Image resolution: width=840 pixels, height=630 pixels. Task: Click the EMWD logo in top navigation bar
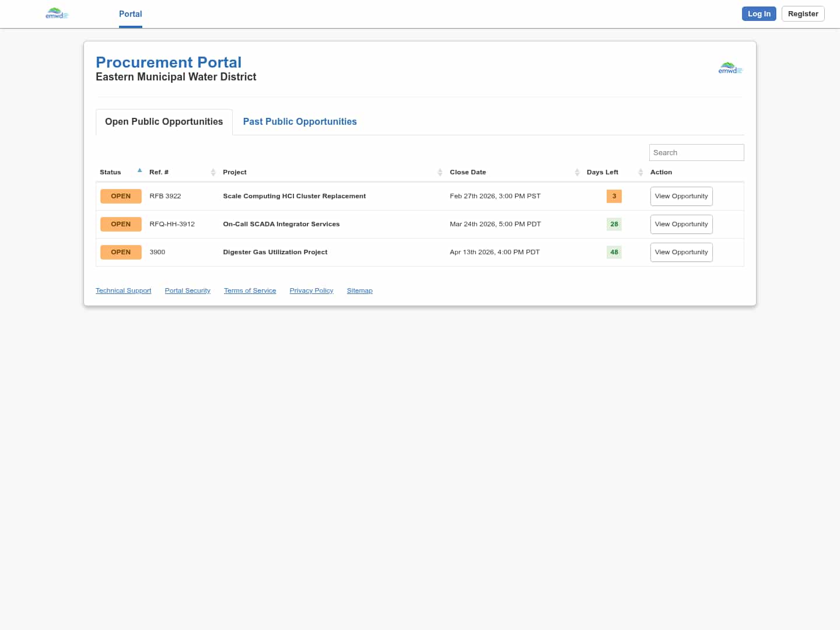(57, 13)
